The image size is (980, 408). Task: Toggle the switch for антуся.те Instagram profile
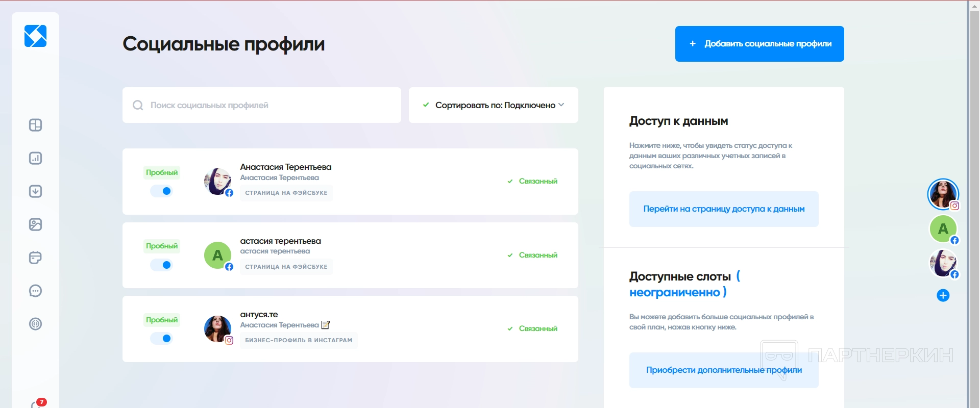(161, 339)
